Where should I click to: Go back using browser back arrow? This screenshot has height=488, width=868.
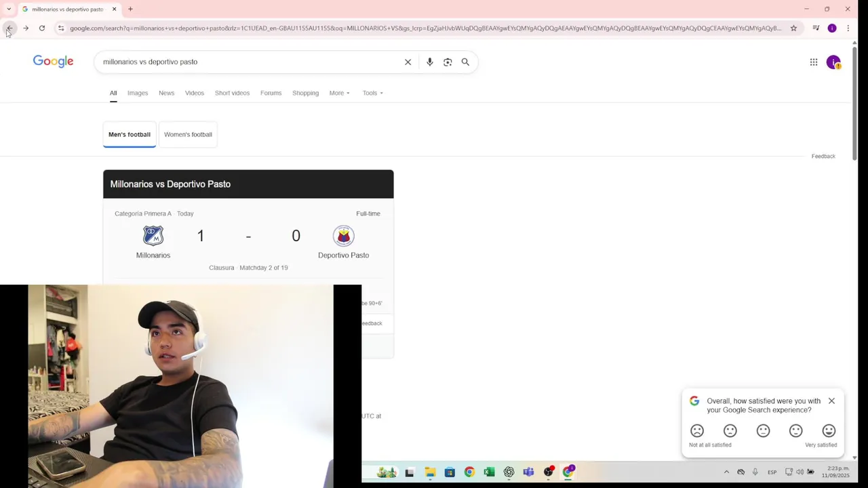(x=9, y=28)
